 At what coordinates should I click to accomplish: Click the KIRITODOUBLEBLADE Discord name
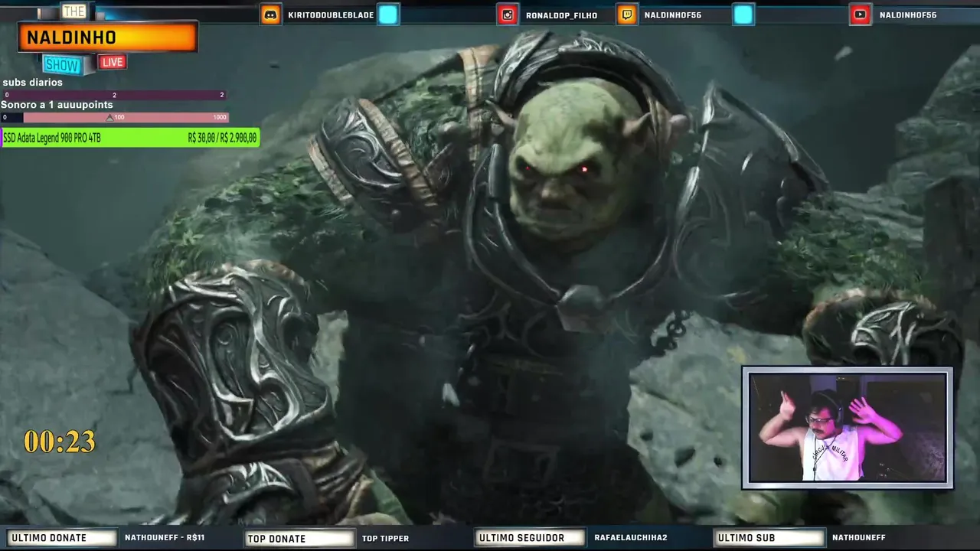tap(330, 15)
